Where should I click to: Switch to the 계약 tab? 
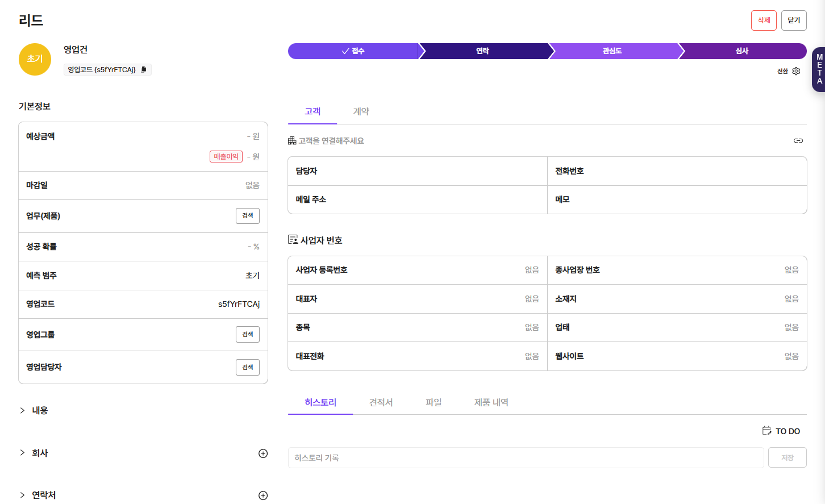tap(361, 111)
